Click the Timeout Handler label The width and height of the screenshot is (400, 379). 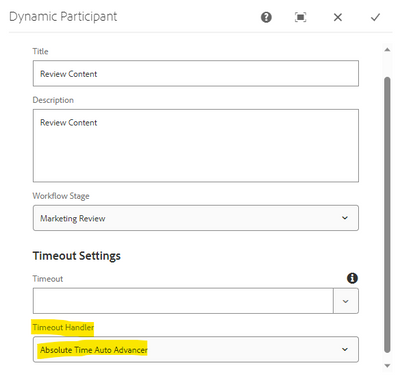pyautogui.click(x=63, y=327)
